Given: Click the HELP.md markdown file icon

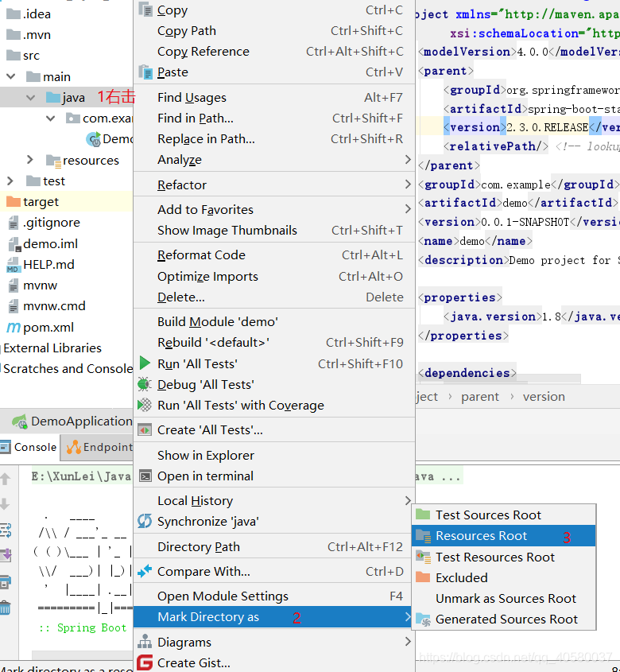Looking at the screenshot, I should pos(13,265).
